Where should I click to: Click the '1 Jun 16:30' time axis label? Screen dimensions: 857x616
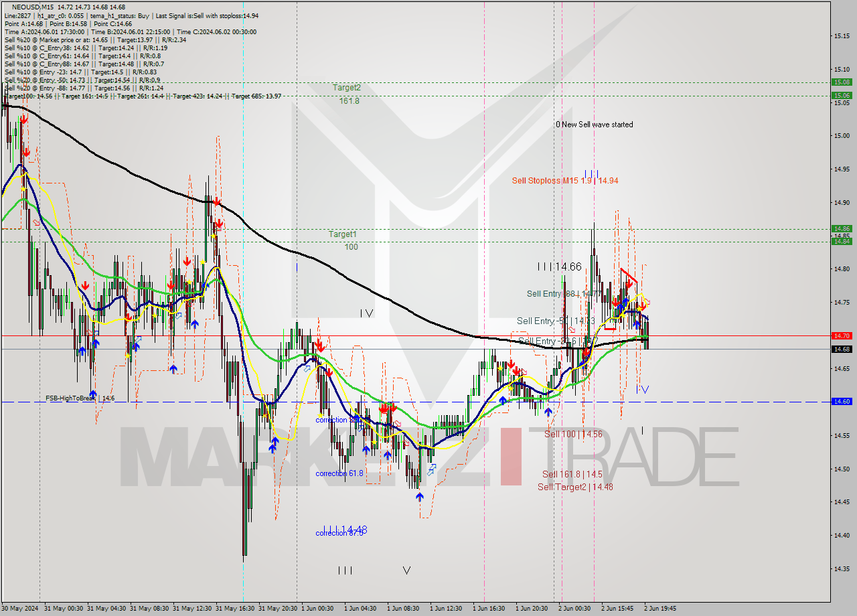(489, 609)
